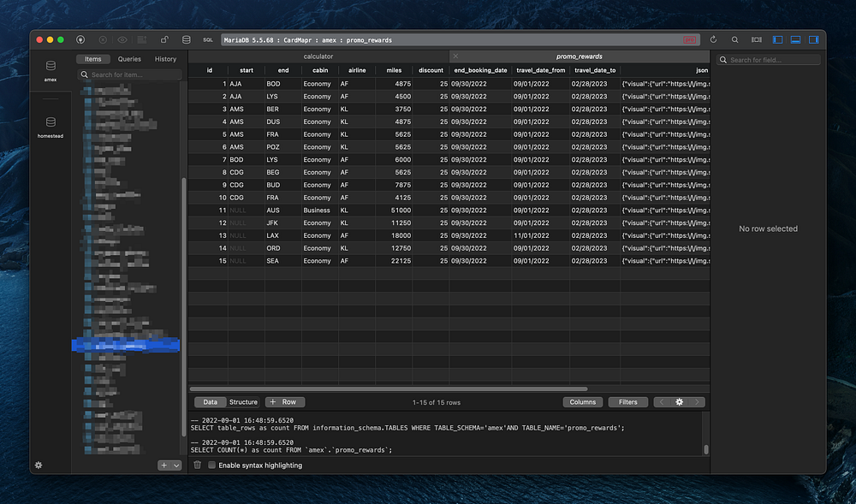Click the magnifier search icon in toolbar
The width and height of the screenshot is (856, 504).
click(x=734, y=39)
